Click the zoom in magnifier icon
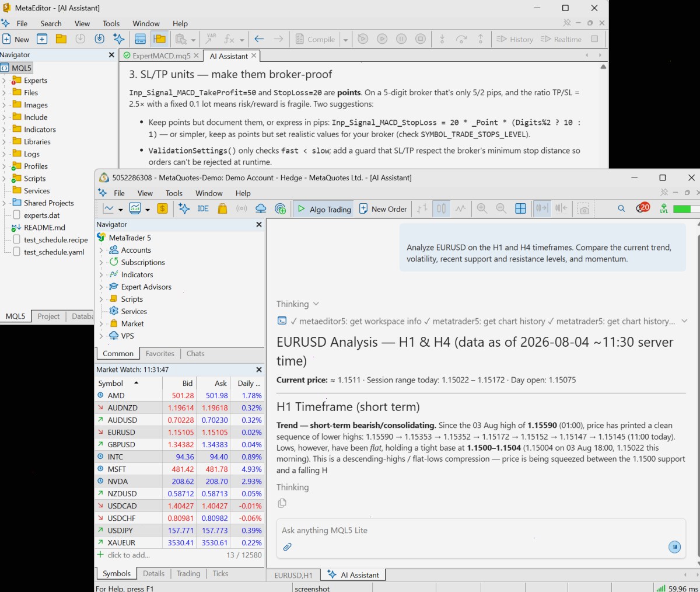Viewport: 700px width, 592px height. (482, 209)
